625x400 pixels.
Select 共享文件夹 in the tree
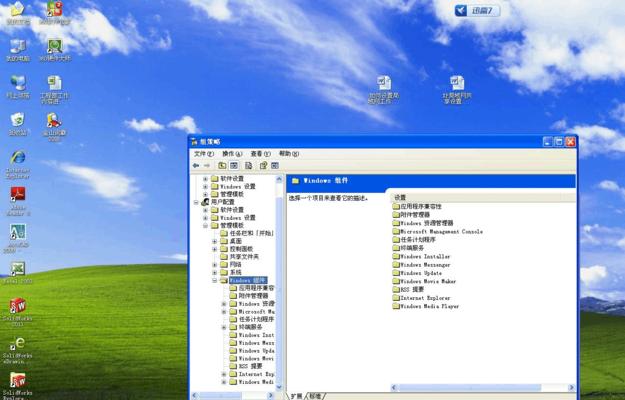(x=244, y=257)
